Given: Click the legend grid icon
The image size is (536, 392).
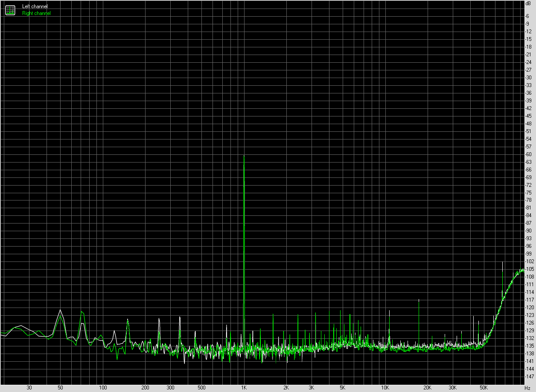Looking at the screenshot, I should click(10, 10).
